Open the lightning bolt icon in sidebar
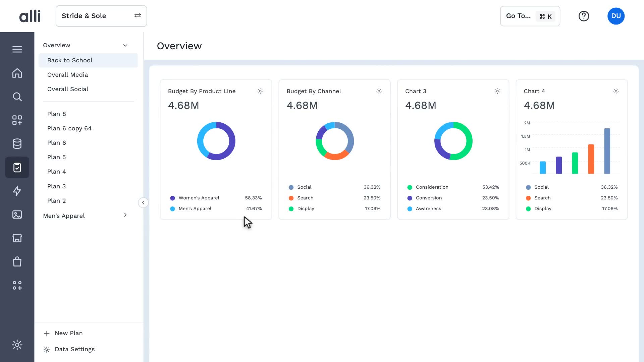 coord(17,191)
